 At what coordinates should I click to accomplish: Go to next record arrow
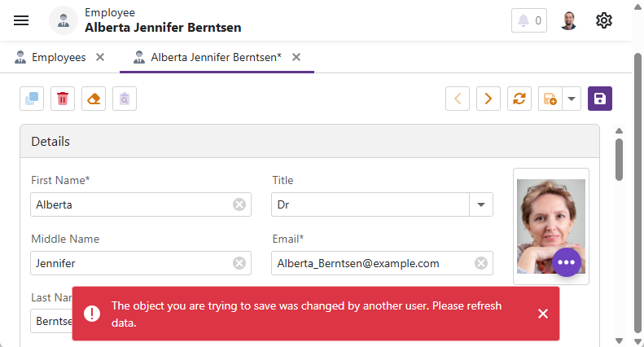pyautogui.click(x=488, y=99)
